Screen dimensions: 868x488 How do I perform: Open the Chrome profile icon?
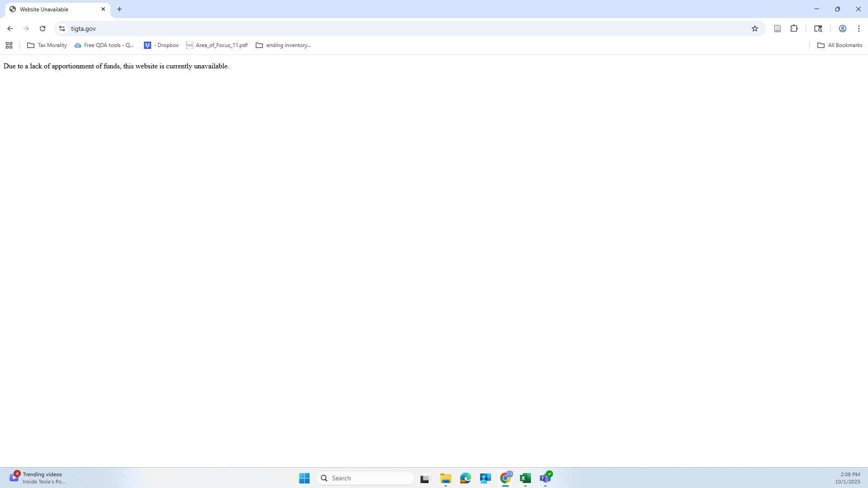[x=842, y=29]
